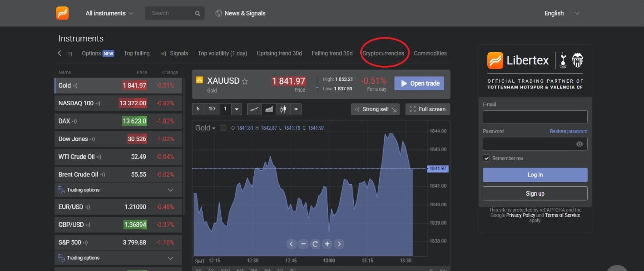This screenshot has width=644, height=271.
Task: Switch to Top falling tab
Action: [137, 53]
